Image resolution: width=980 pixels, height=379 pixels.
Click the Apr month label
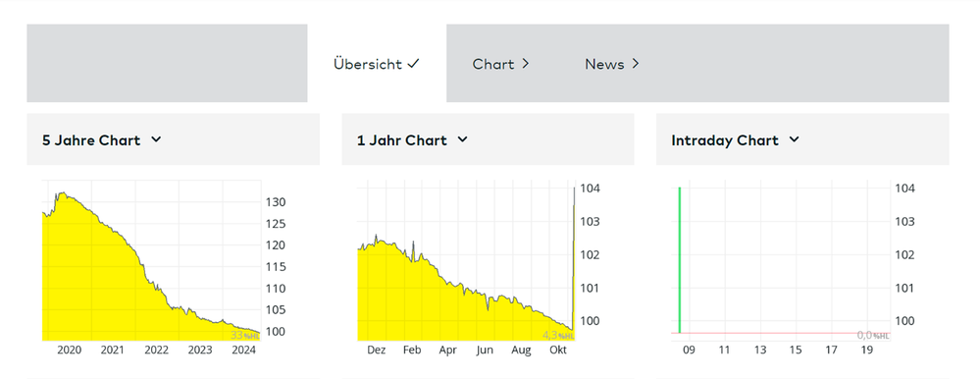point(448,351)
